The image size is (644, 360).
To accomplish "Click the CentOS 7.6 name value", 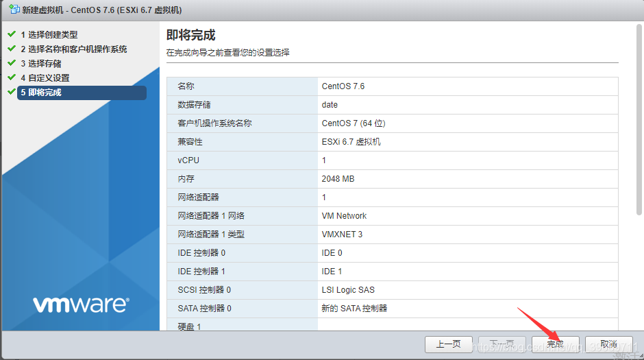I will 343,86.
